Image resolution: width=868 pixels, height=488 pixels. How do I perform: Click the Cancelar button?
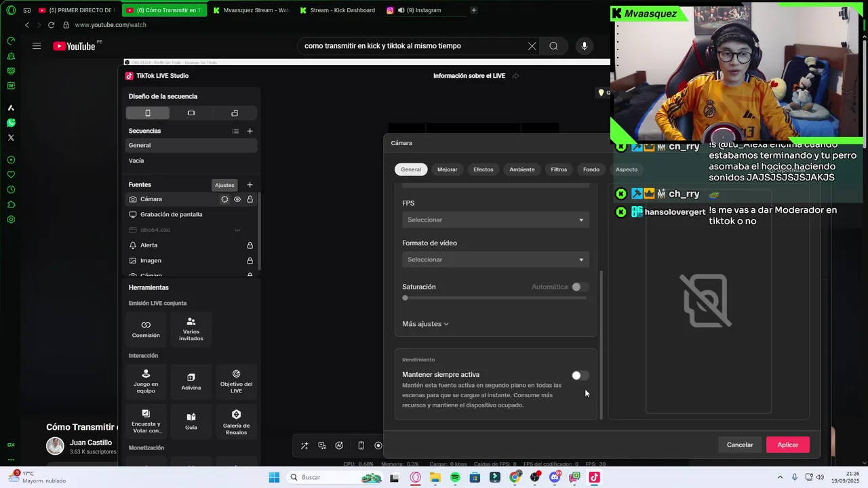(x=740, y=445)
